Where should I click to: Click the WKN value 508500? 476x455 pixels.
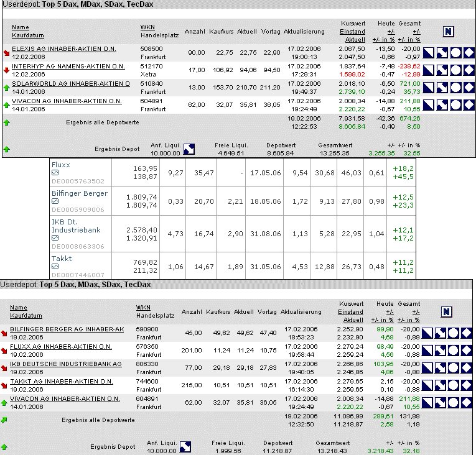tap(151, 49)
